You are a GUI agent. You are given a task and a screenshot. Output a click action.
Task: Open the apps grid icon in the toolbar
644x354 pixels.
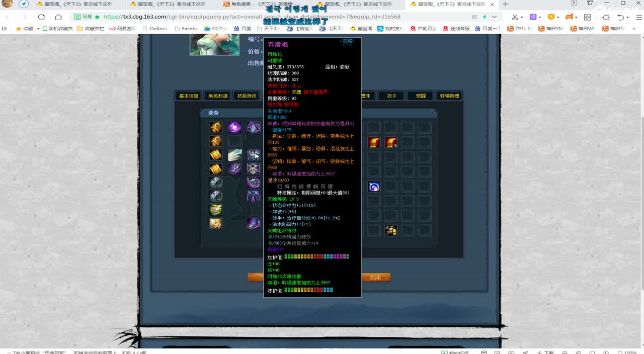click(587, 17)
